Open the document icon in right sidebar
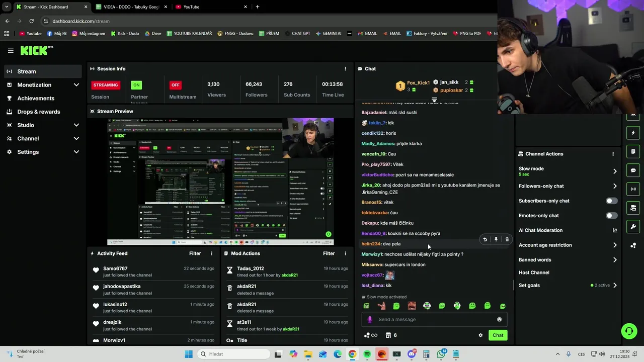Image resolution: width=644 pixels, height=362 pixels. tap(633, 152)
